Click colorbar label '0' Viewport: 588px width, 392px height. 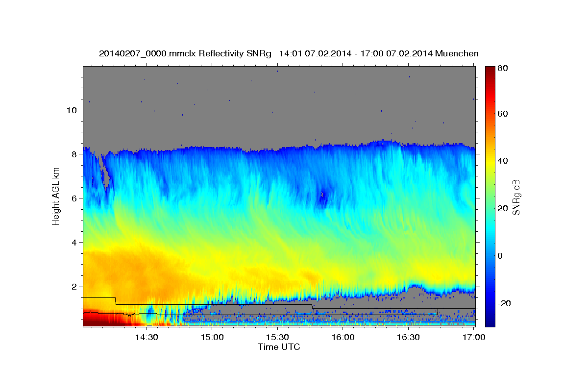[500, 256]
